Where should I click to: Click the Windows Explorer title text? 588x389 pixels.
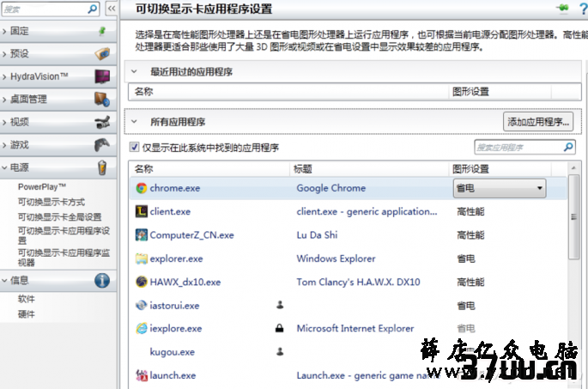[336, 258]
